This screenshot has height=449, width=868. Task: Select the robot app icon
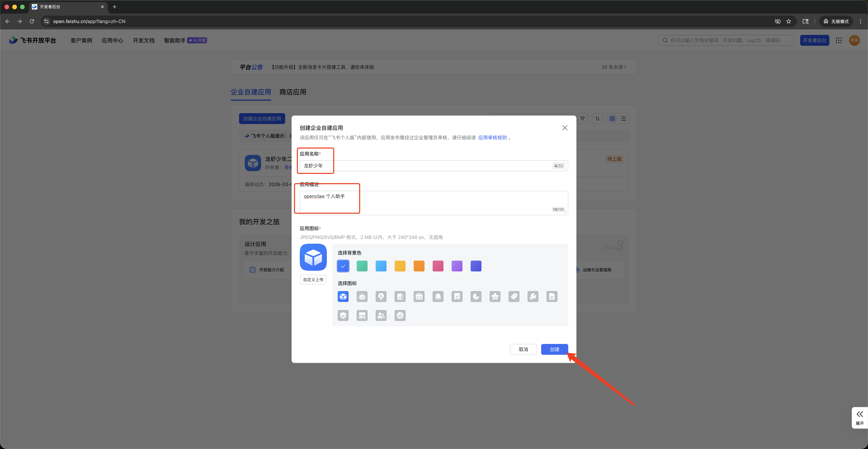pos(362,296)
